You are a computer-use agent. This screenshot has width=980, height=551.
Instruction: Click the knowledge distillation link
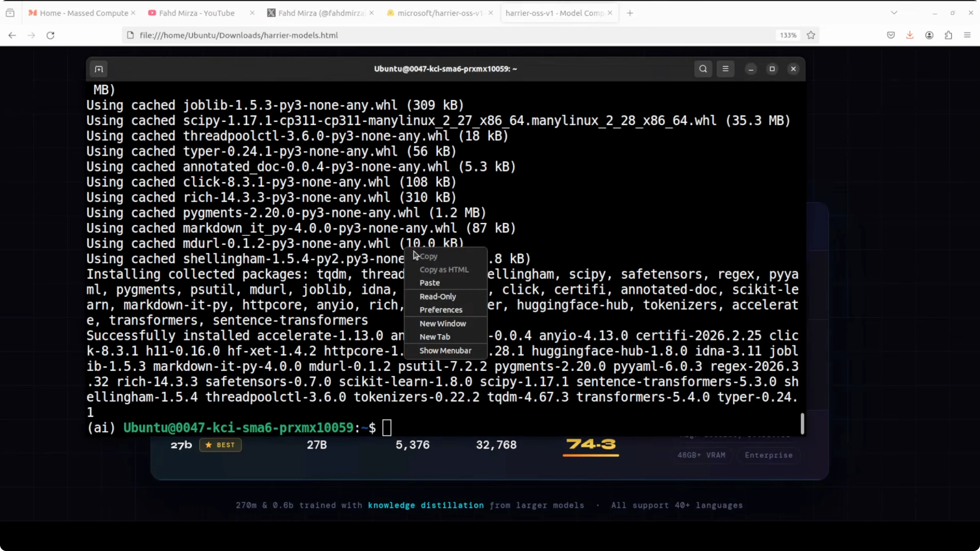coord(425,505)
